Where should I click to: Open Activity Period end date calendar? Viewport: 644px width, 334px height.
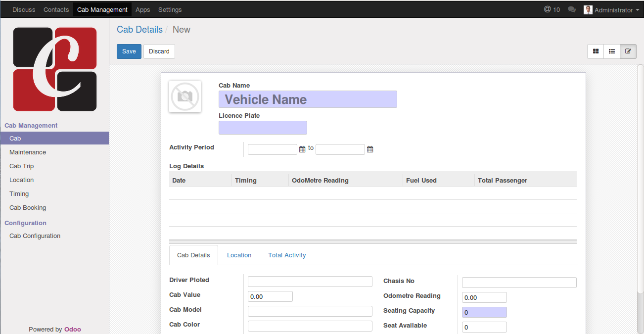[x=370, y=149]
